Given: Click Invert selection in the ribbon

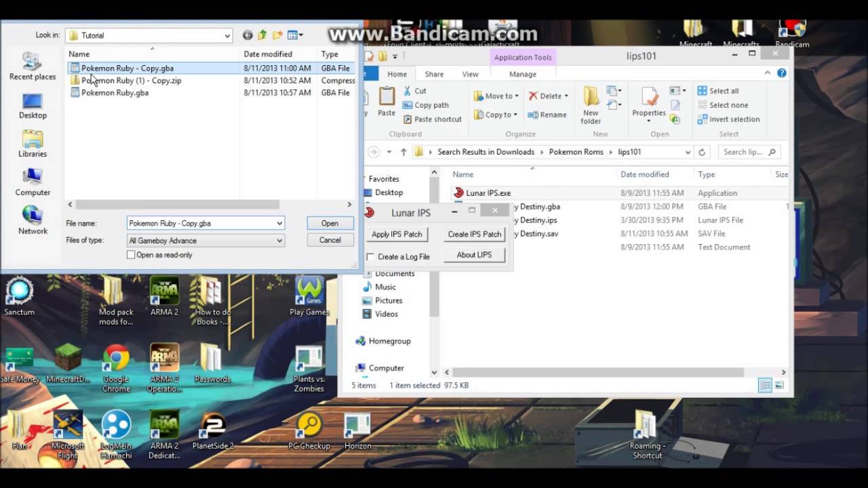Looking at the screenshot, I should click(728, 119).
